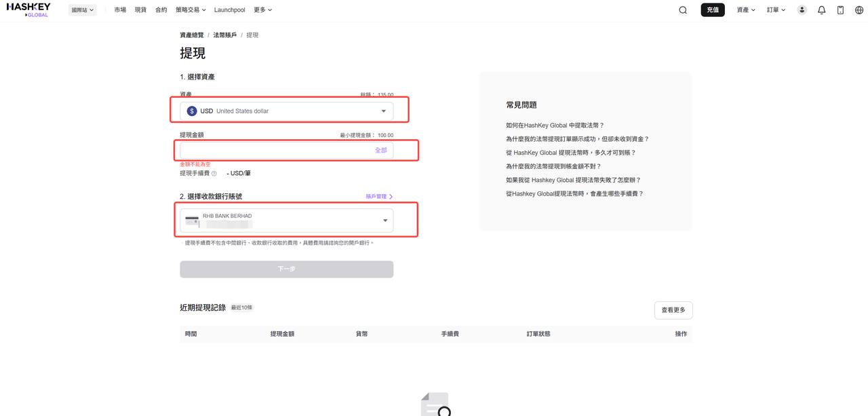Expand the RHB BANK BERHAD account dropdown
The image size is (868, 416).
point(384,221)
